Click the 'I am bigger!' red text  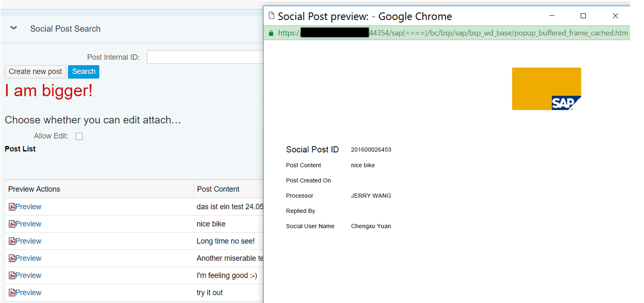(x=49, y=91)
